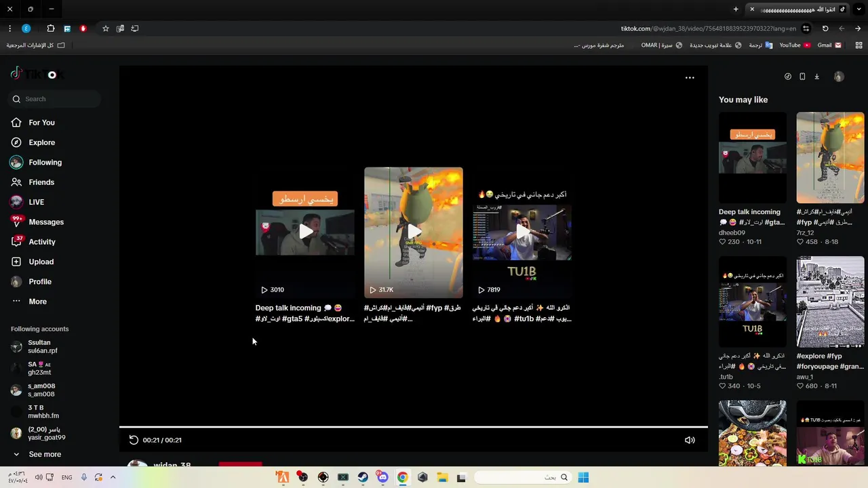Open the TikTok coins icon in header
The width and height of the screenshot is (868, 488).
point(788,77)
